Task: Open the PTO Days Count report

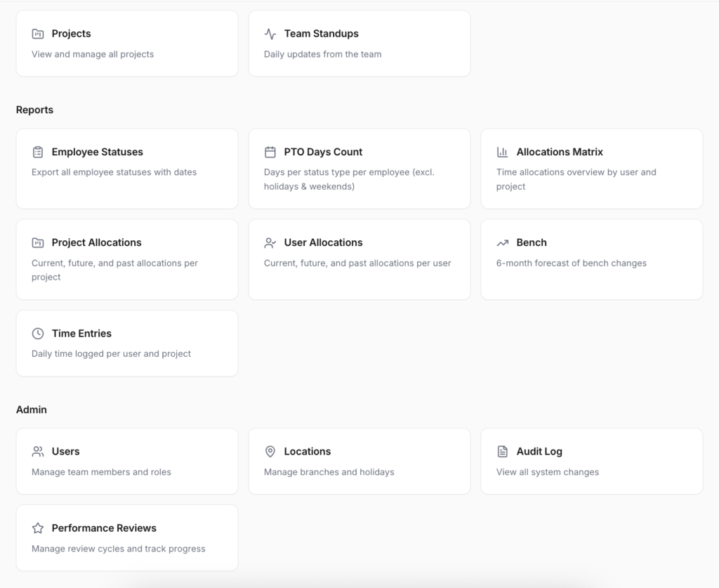Action: [x=359, y=169]
